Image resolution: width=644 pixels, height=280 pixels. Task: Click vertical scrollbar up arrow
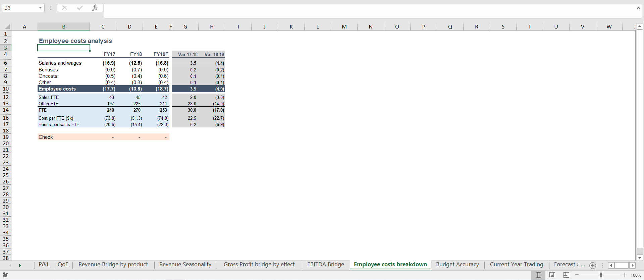coord(640,26)
